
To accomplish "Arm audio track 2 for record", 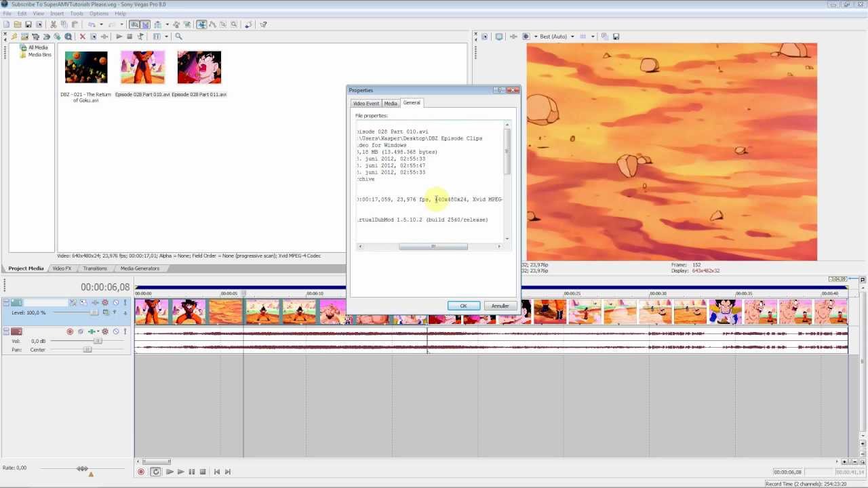I will click(x=70, y=331).
